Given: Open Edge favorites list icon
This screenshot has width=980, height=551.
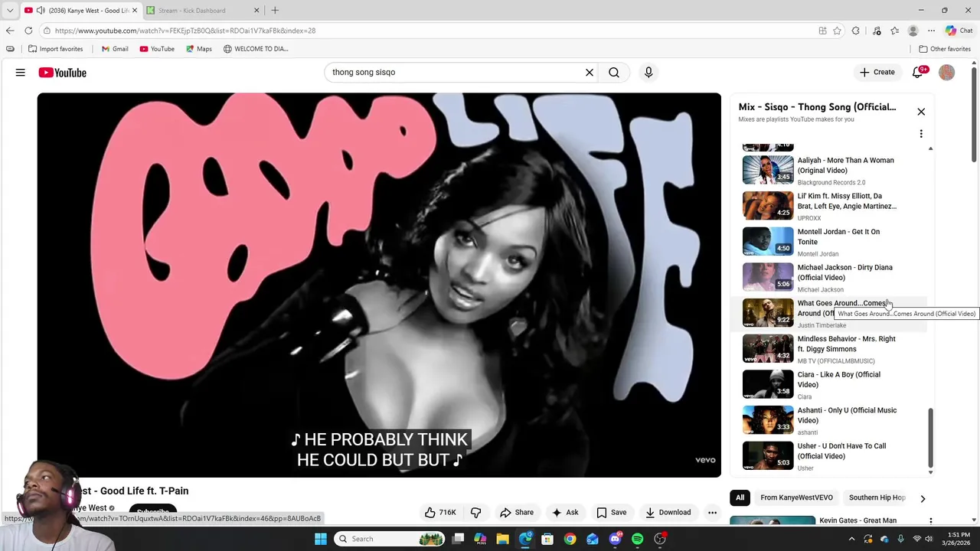Looking at the screenshot, I should [894, 31].
